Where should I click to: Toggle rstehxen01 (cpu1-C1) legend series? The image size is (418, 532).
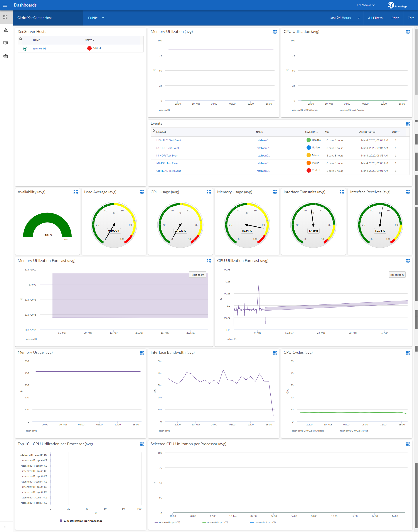click(x=263, y=522)
